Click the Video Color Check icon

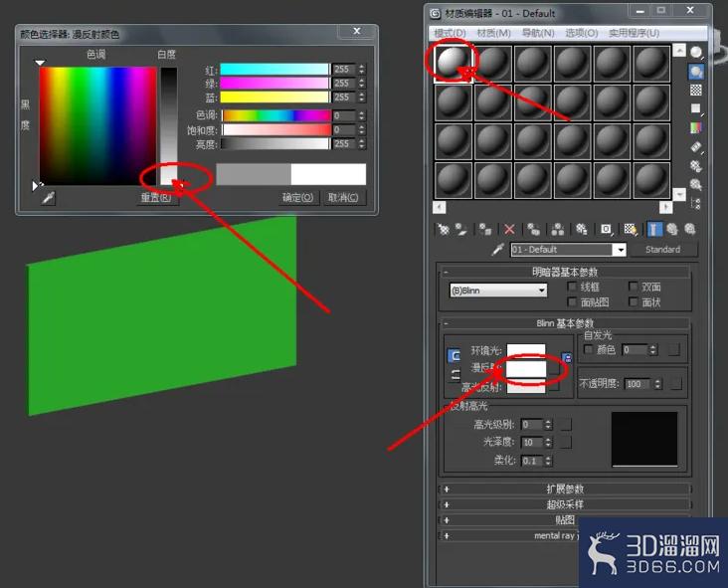[x=695, y=127]
